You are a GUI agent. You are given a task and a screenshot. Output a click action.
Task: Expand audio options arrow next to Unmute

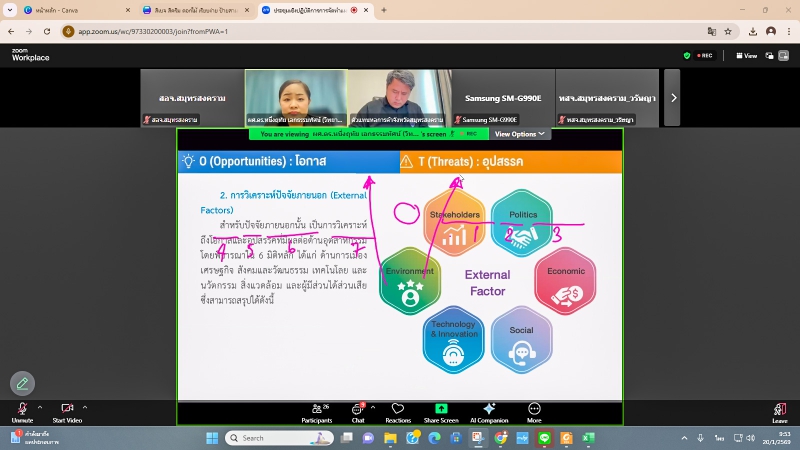(40, 407)
